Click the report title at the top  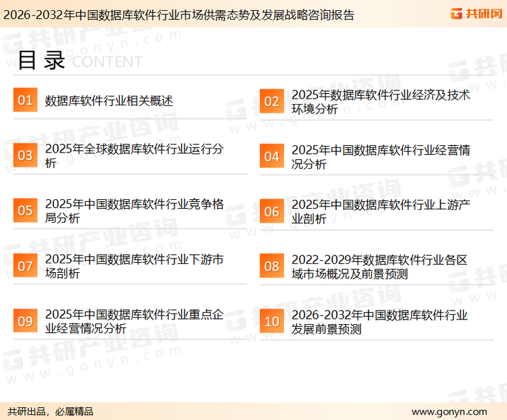point(179,15)
